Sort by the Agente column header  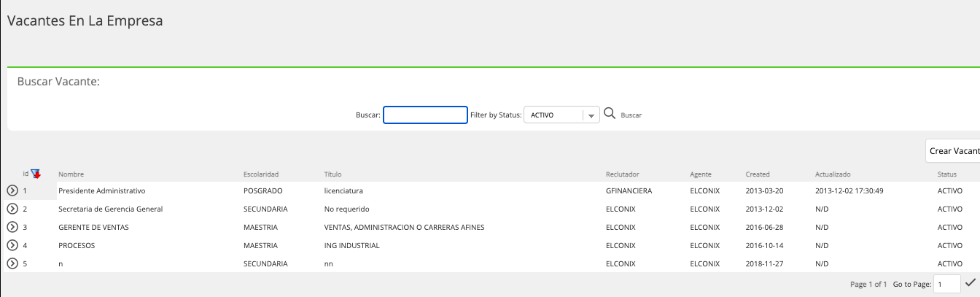pyautogui.click(x=701, y=174)
